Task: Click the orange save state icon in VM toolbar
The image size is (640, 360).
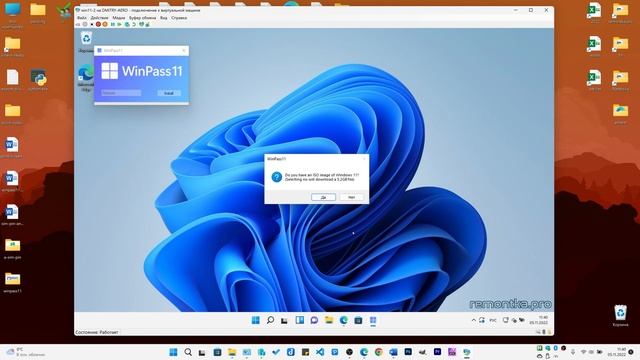Action: (x=105, y=24)
